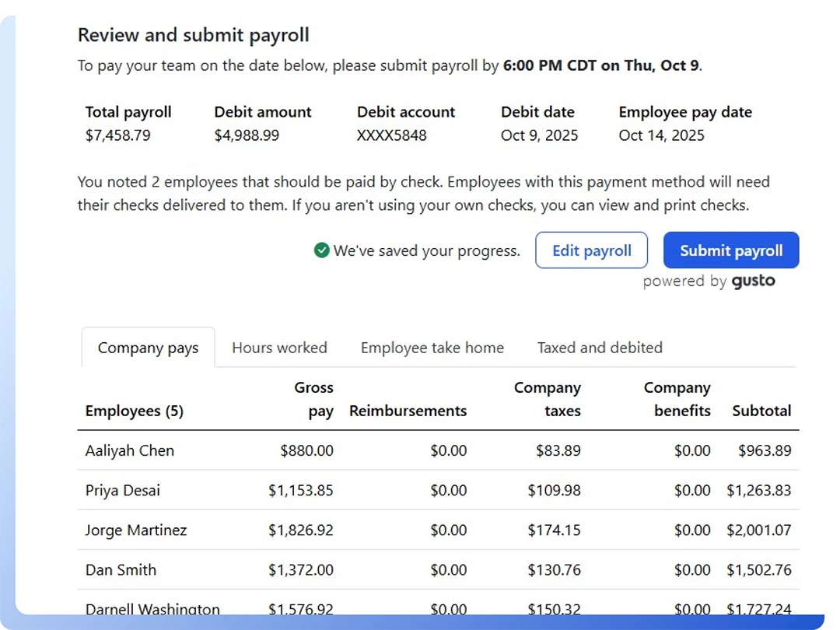Click the debit account number XXXX5848
This screenshot has width=840, height=630.
point(391,135)
